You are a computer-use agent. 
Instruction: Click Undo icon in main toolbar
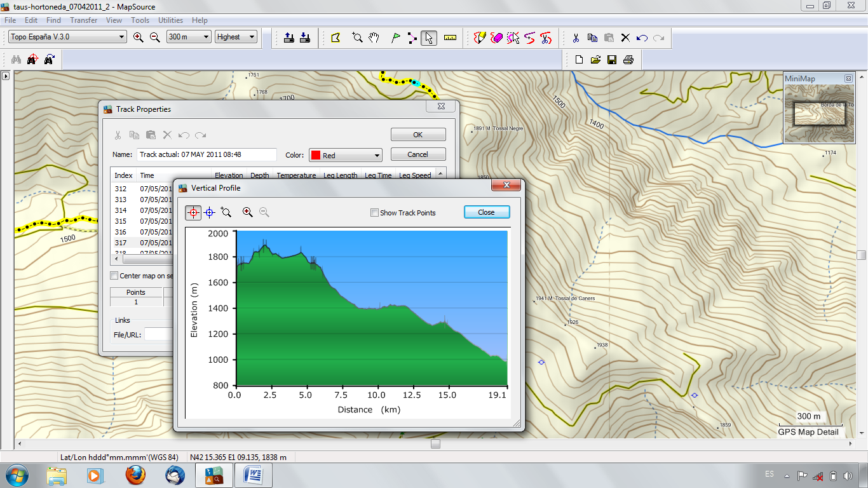(642, 38)
